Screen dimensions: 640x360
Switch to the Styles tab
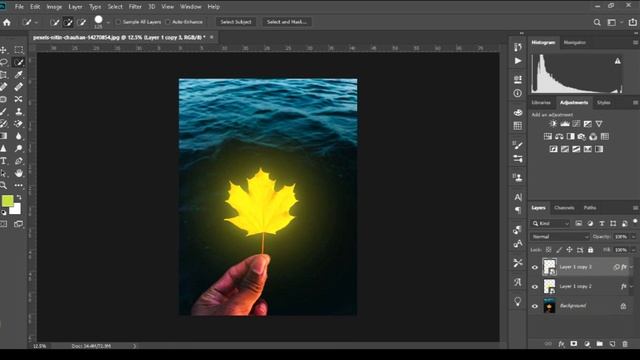point(604,103)
